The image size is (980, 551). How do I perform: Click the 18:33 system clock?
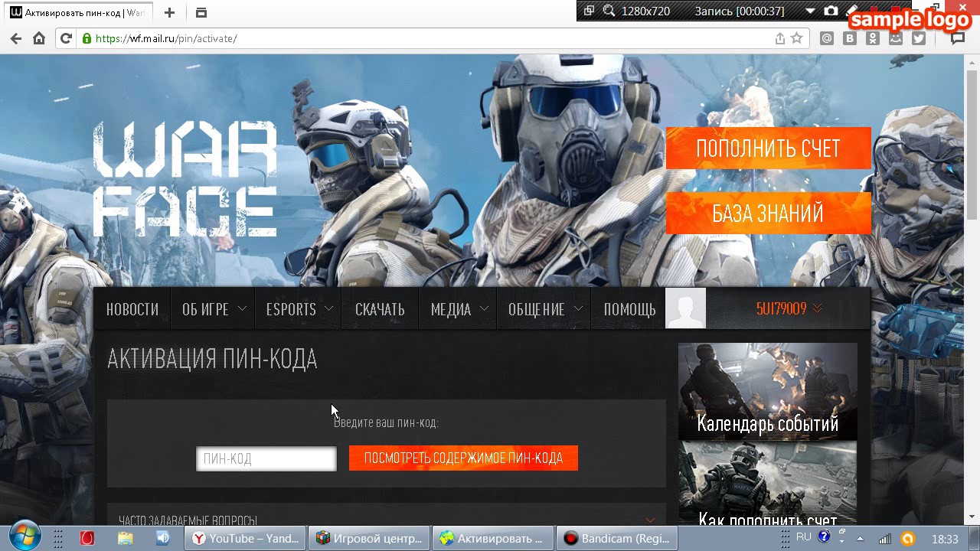(x=945, y=539)
